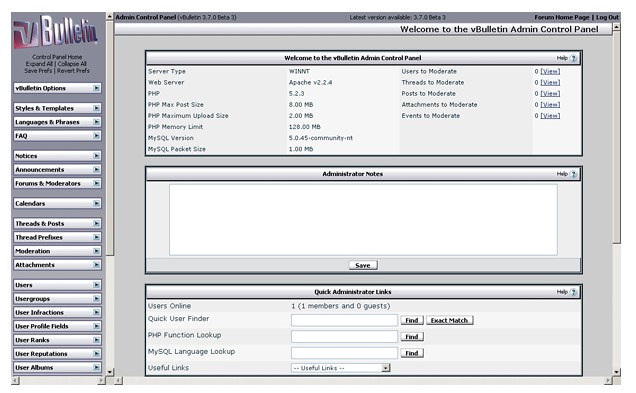Screen dimensions: 636x393
Task: Click sidebar horizontal scrollbar right arrow
Action: click(x=101, y=381)
